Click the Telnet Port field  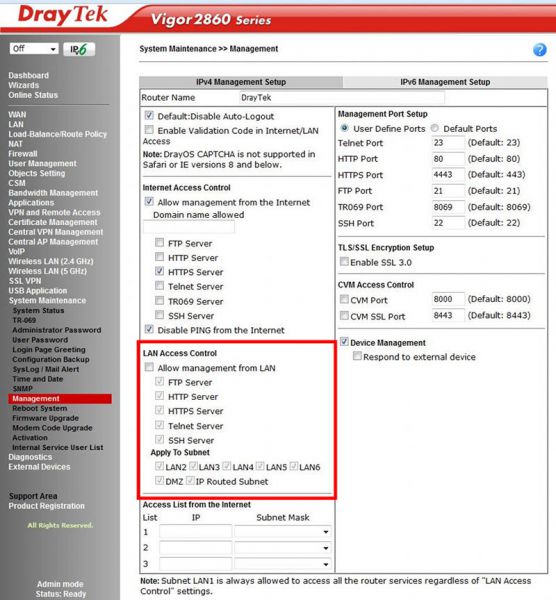click(x=448, y=143)
